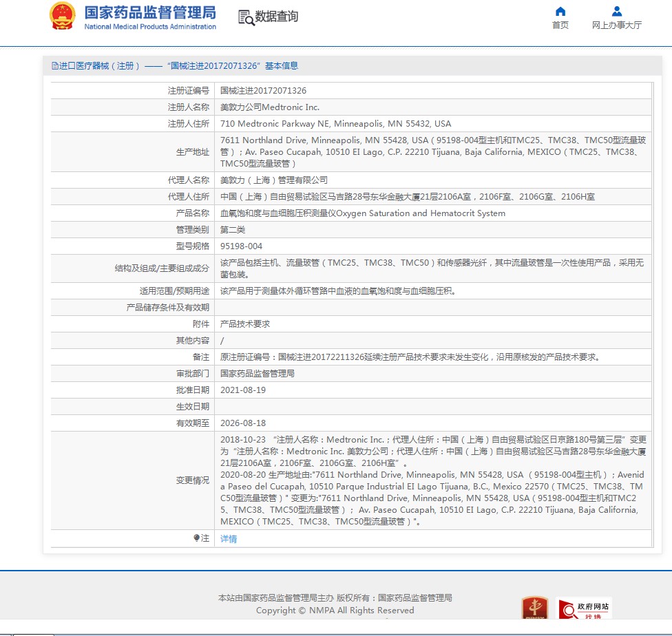Image resolution: width=672 pixels, height=636 pixels.
Task: Click the 适用范围/预期用途 label
Action: point(174,291)
